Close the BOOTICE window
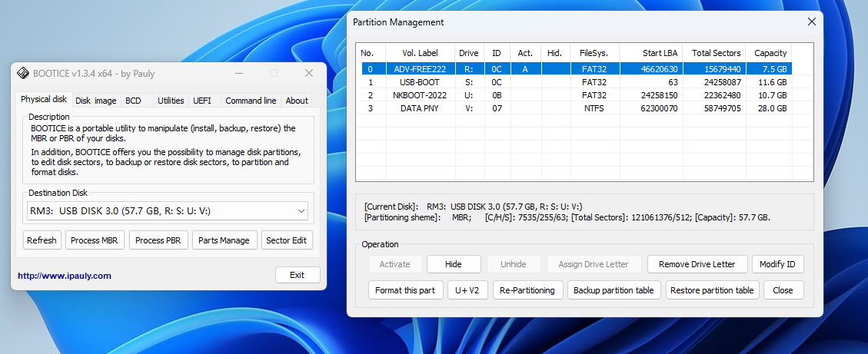Screen dimensions: 868x354 (x=309, y=73)
